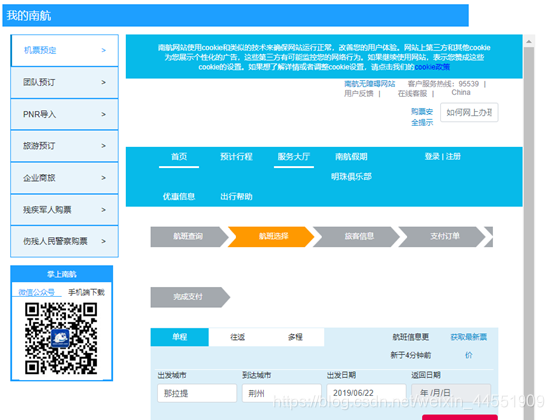The image size is (554, 420).
Task: Expand the arrow beside PNR导入
Action: [x=104, y=114]
